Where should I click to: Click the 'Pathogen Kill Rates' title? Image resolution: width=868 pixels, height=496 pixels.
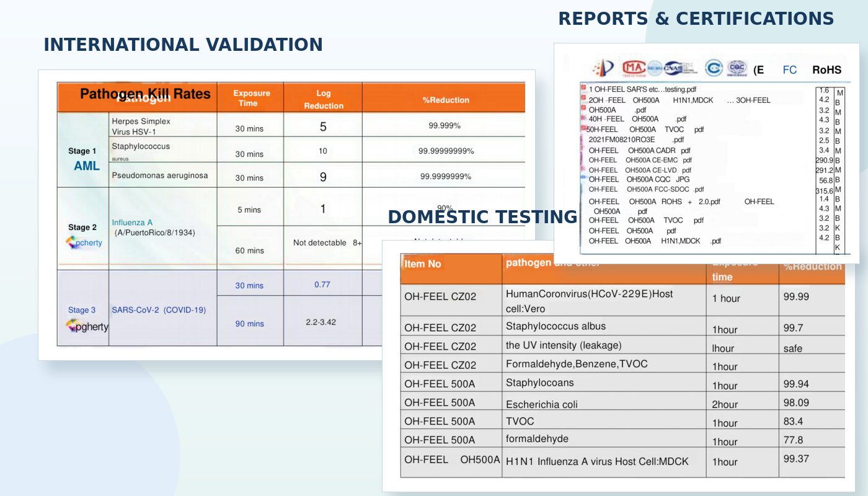(145, 94)
